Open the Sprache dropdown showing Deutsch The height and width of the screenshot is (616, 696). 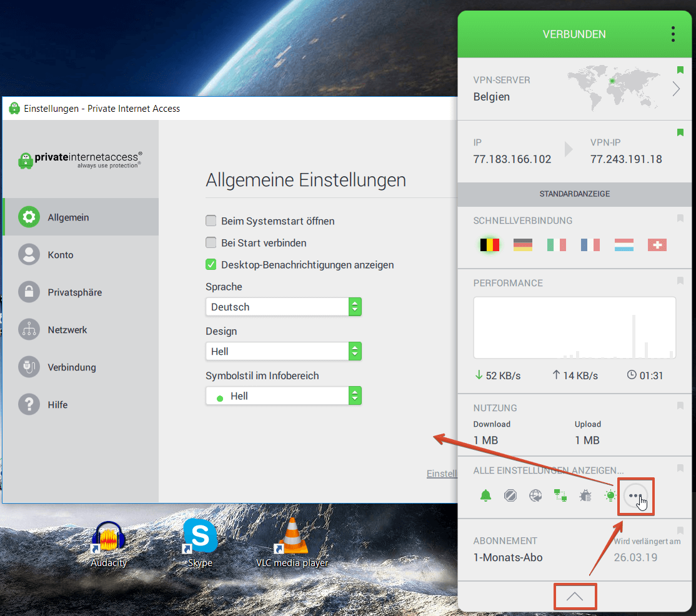click(284, 307)
